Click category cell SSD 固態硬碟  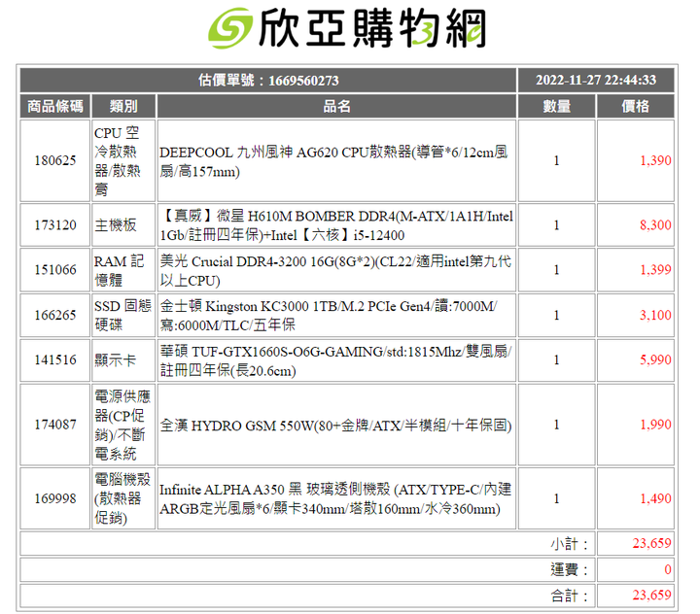[x=123, y=315]
